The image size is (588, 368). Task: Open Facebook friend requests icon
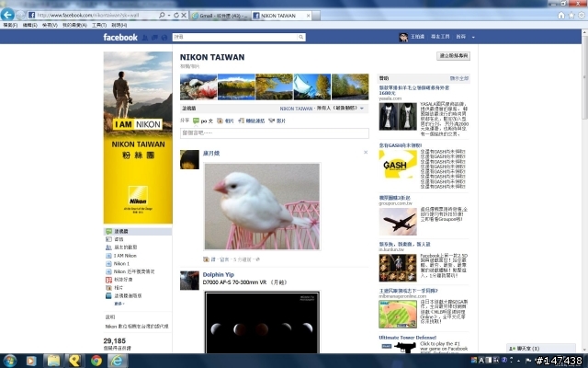(145, 37)
